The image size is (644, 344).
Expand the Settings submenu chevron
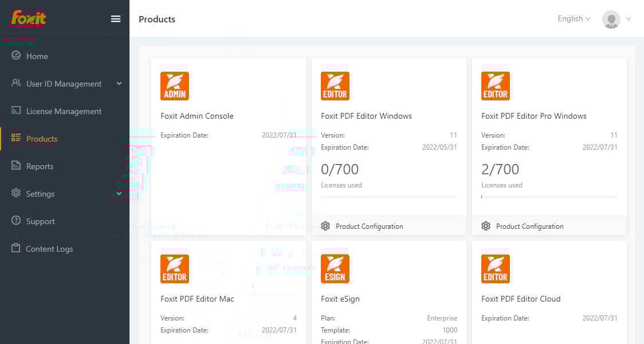point(119,194)
